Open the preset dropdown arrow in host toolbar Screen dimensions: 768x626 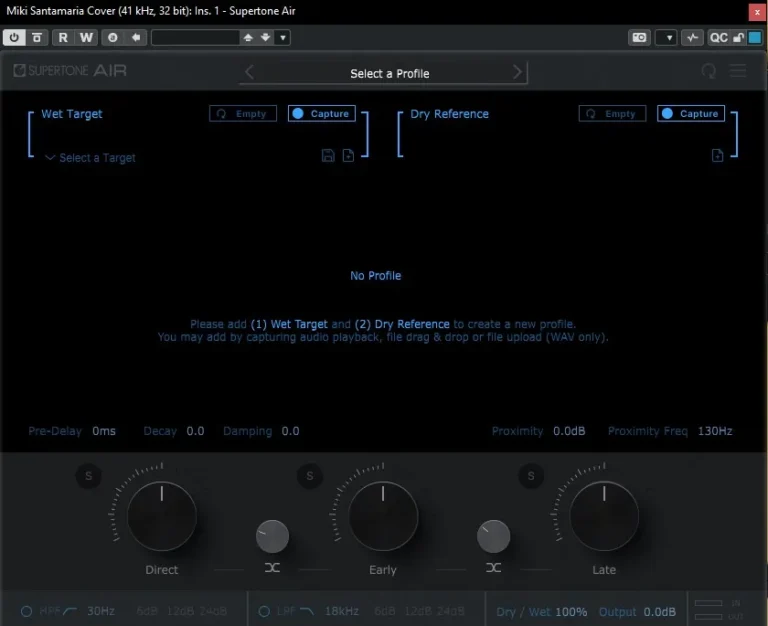(x=283, y=38)
